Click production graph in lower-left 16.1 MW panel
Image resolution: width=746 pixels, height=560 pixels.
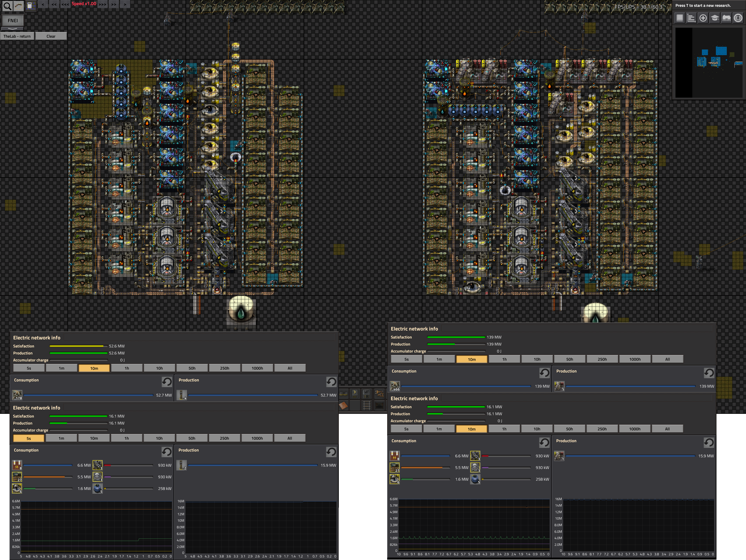click(261, 527)
